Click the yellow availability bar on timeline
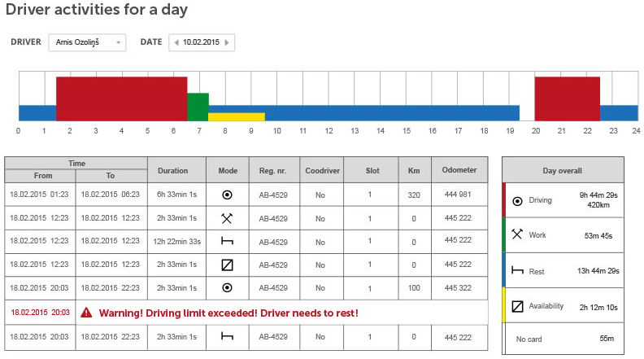 pyautogui.click(x=236, y=116)
